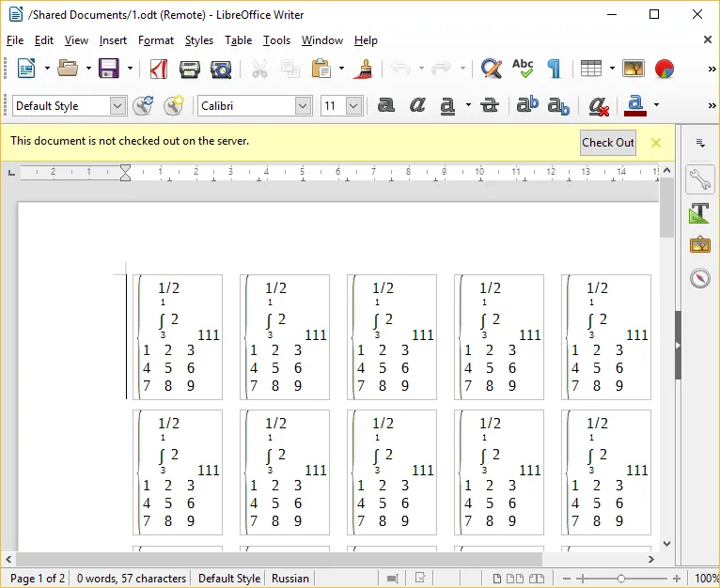Screen dimensions: 720x588
Task: Click the document modified status indicator
Action: pos(420,578)
